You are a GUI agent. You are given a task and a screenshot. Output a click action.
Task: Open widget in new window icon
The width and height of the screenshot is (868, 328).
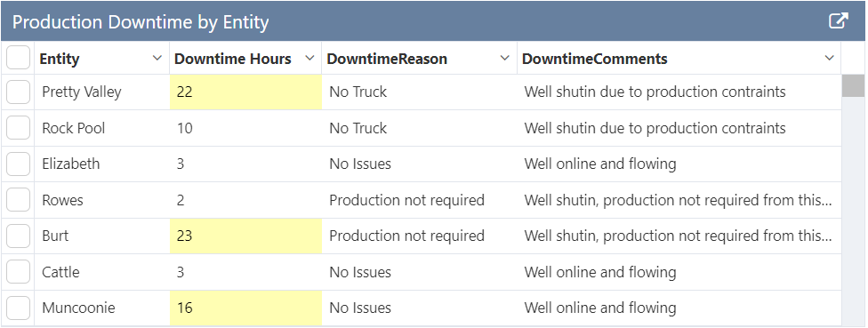[838, 21]
